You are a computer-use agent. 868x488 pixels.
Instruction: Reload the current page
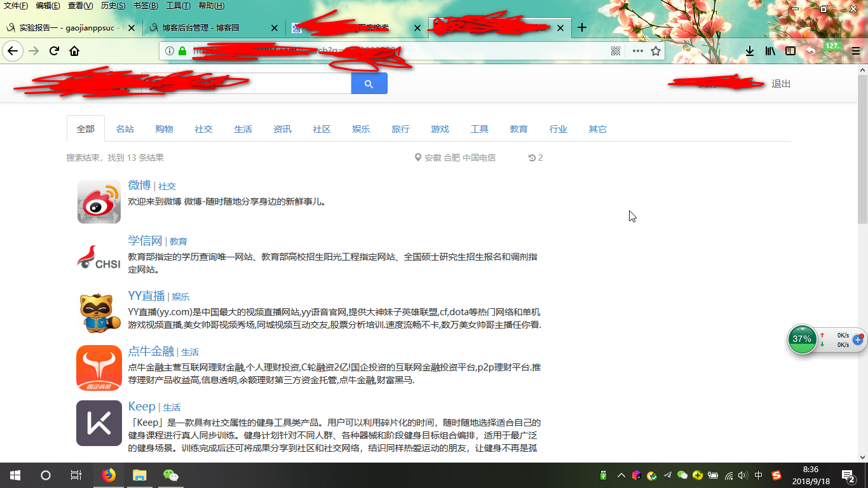click(x=54, y=51)
